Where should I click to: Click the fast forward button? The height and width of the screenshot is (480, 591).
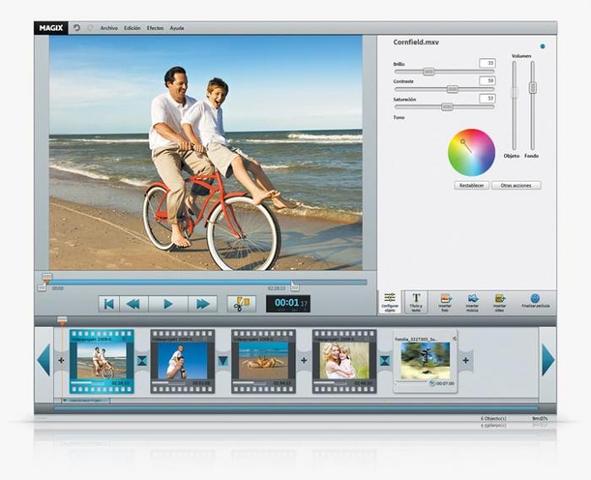[x=202, y=304]
